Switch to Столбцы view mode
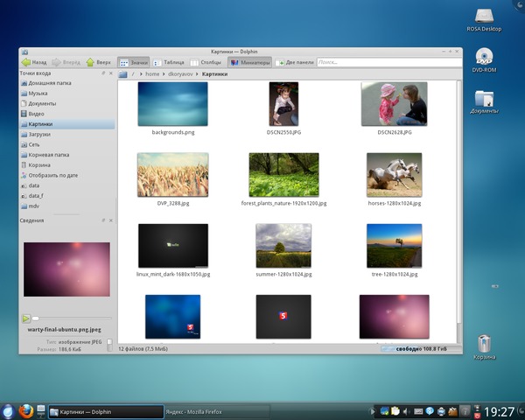Image resolution: width=525 pixels, height=420 pixels. click(206, 63)
